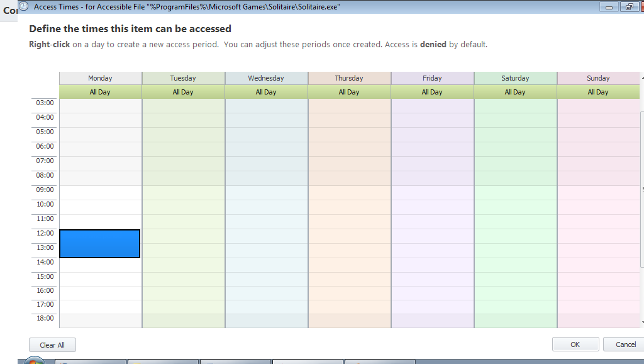Image resolution: width=644 pixels, height=364 pixels.
Task: Select the Tuesday column header
Action: (183, 78)
